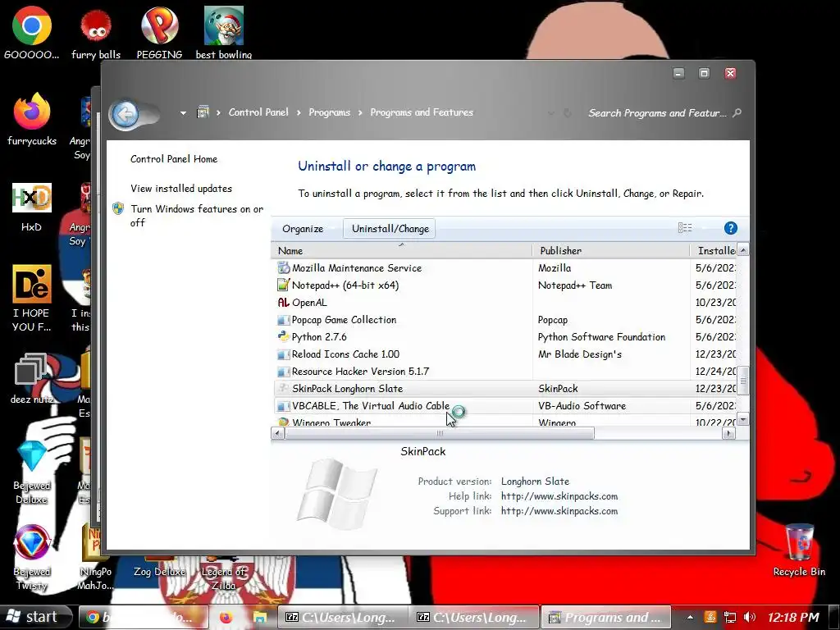840x630 pixels.
Task: Select Reload Icons Cache 1.00 entry
Action: point(504,354)
